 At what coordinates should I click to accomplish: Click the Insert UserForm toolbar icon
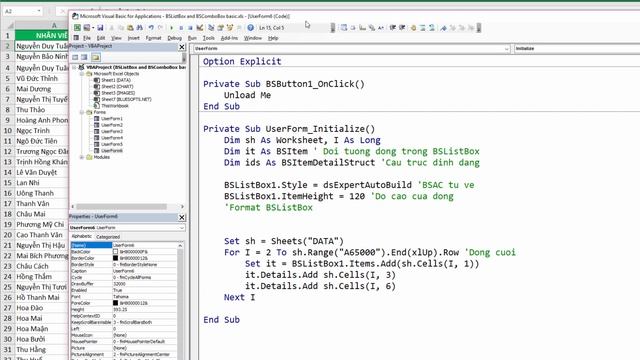[x=86, y=28]
